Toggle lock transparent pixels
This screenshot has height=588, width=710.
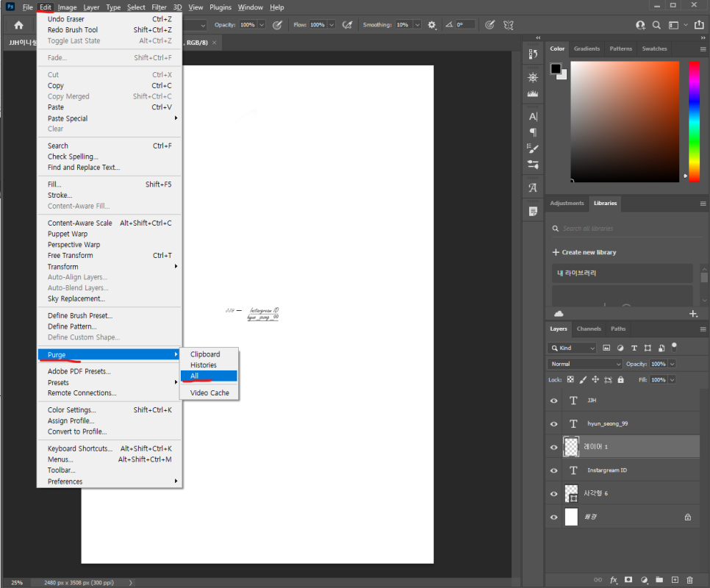point(570,380)
